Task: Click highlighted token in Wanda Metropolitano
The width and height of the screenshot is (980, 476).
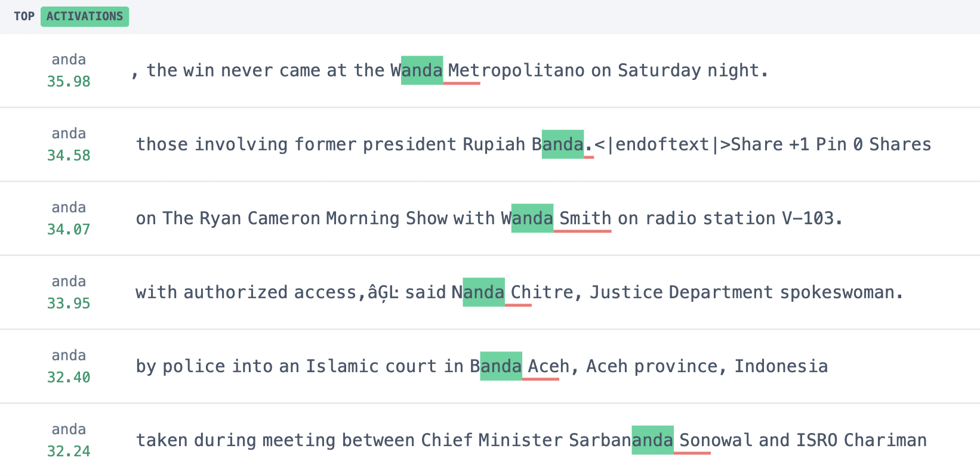Action: pyautogui.click(x=422, y=70)
